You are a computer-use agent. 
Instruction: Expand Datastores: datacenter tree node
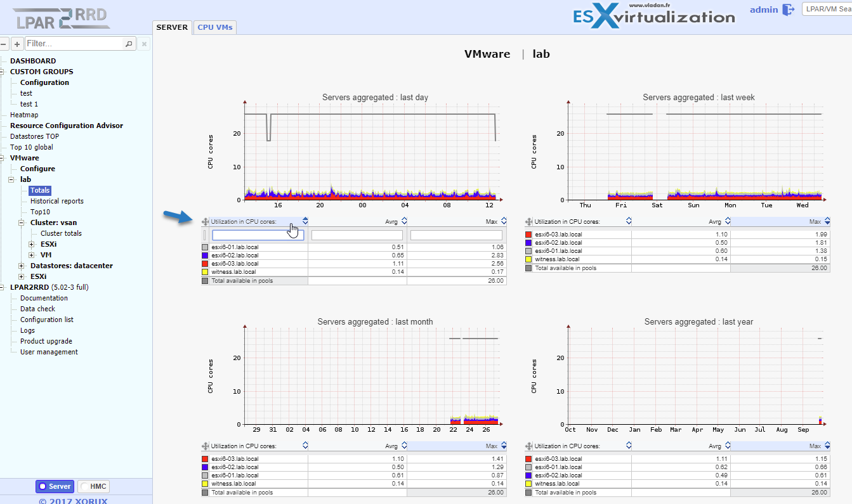22,266
